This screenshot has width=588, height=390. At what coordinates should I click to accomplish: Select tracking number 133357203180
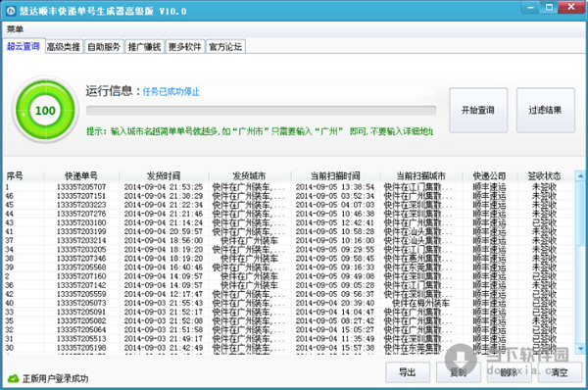(x=81, y=222)
